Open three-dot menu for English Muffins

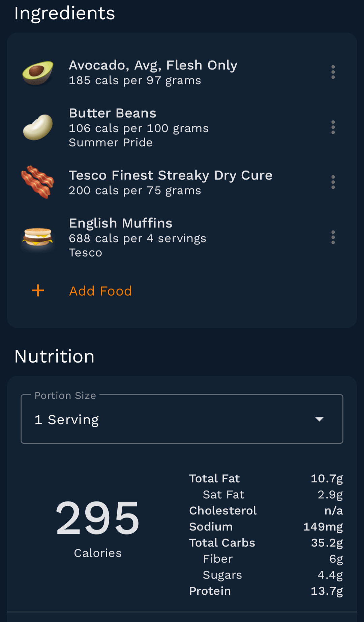[x=333, y=237]
